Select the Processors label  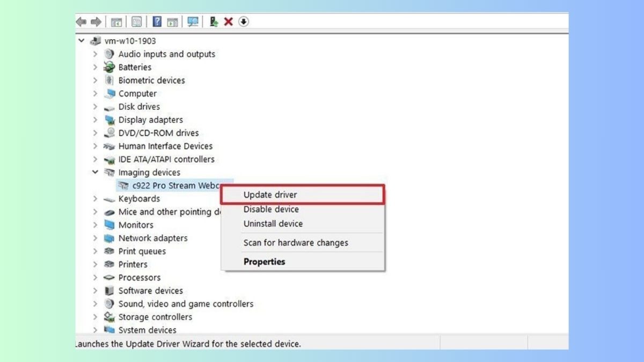pos(140,277)
